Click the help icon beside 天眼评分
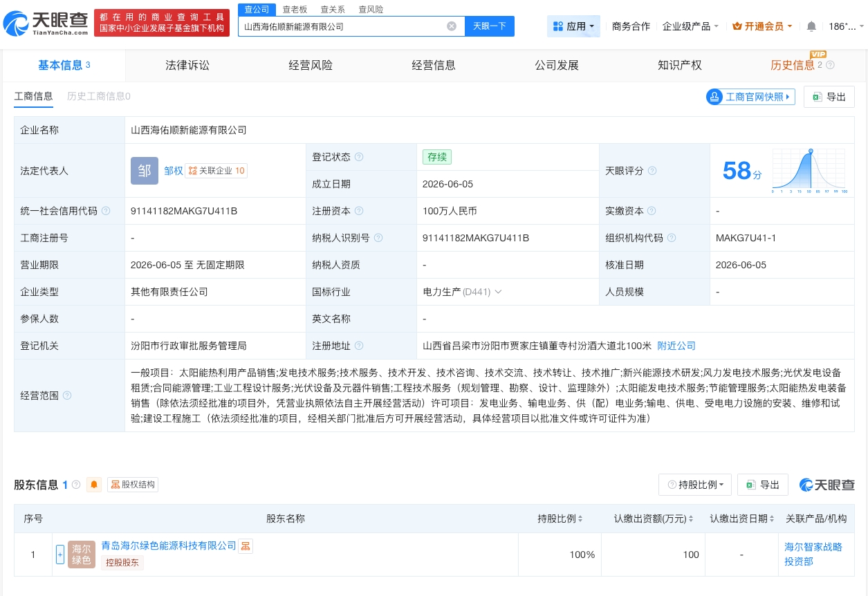 click(x=652, y=171)
